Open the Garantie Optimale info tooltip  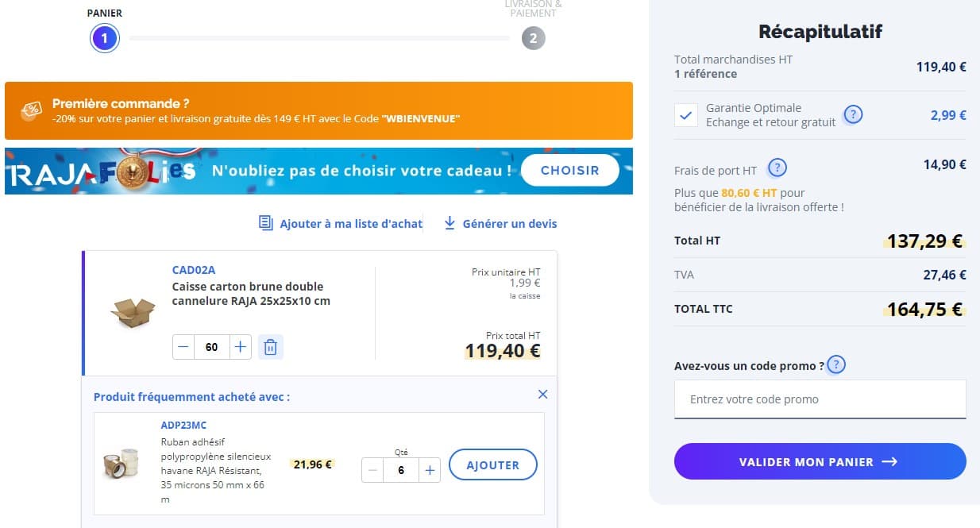852,114
